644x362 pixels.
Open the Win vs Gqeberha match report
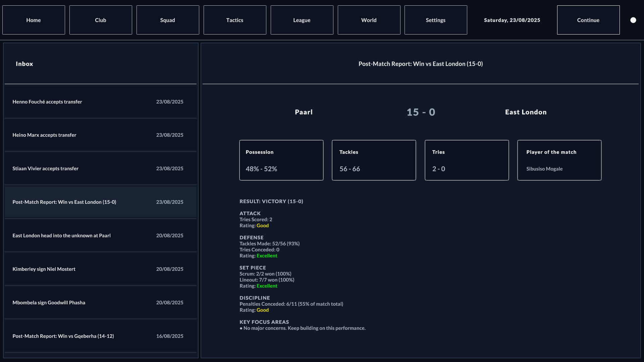click(100, 336)
